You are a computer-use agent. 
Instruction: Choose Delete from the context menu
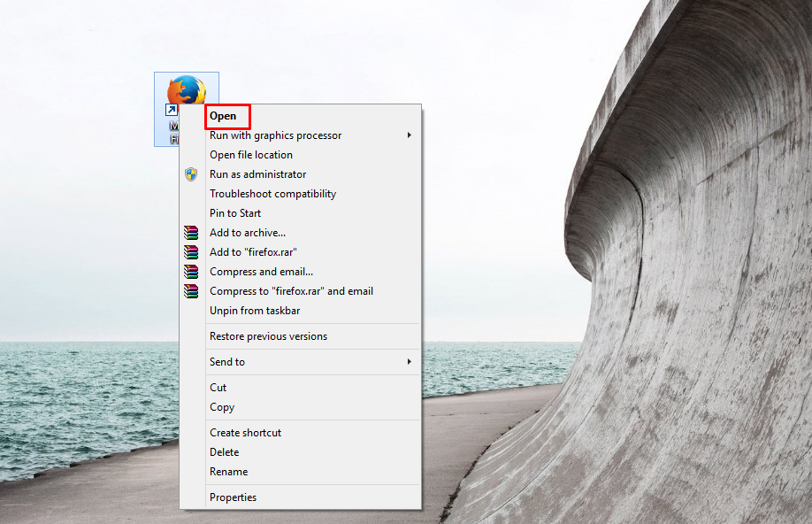click(x=224, y=452)
